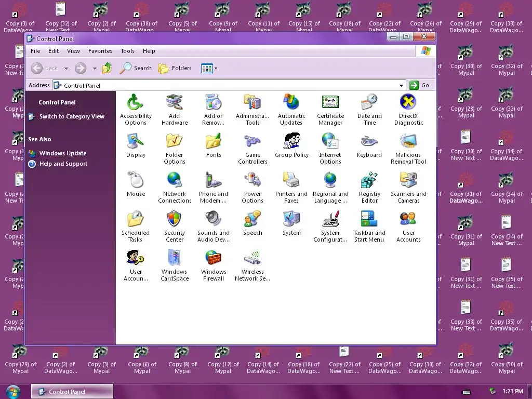Click the Up folder toolbar button
This screenshot has height=399, width=532.
(x=107, y=68)
